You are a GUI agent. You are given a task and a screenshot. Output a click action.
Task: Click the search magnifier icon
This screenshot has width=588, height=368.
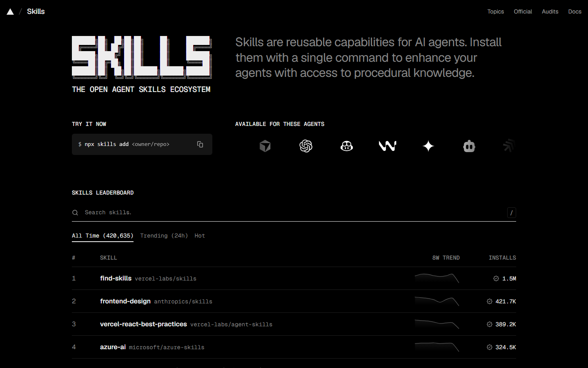75,213
